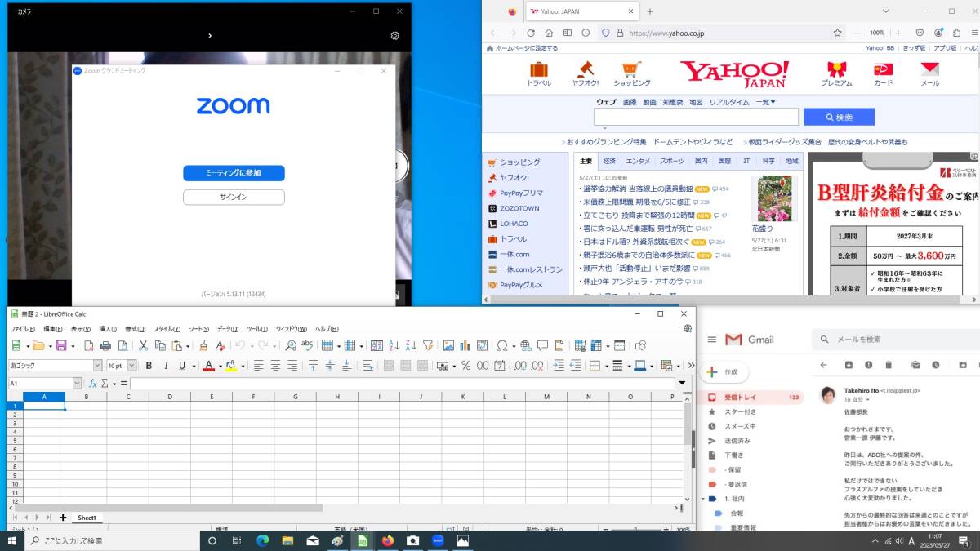This screenshot has height=551, width=980.
Task: Click the サインイン button in Zoom
Action: [x=234, y=198]
